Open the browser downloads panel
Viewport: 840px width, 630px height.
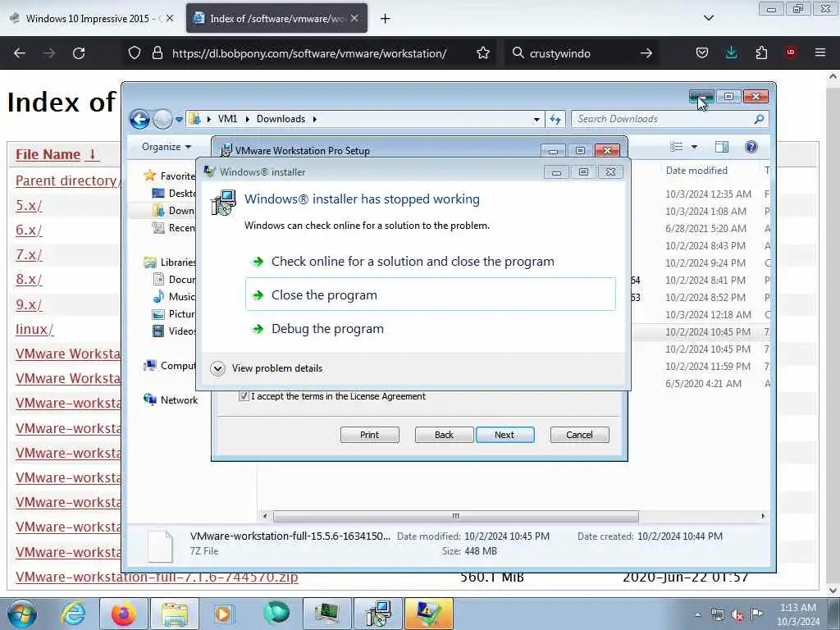731,53
